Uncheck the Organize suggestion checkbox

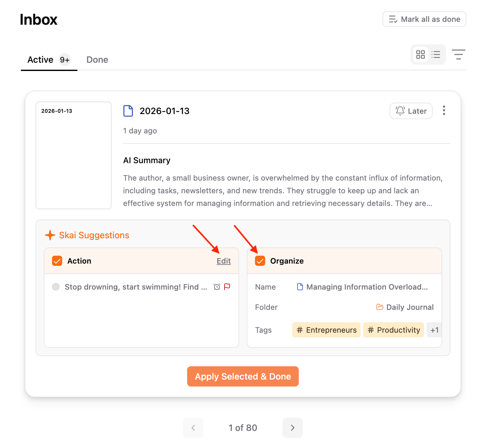260,261
